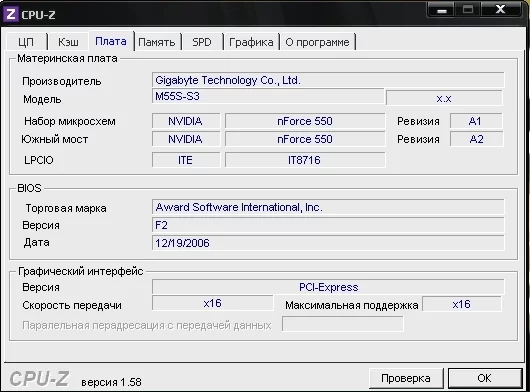This screenshot has width=530, height=392.
Task: Click the IT8716 LPCIO chip value
Action: coord(305,160)
